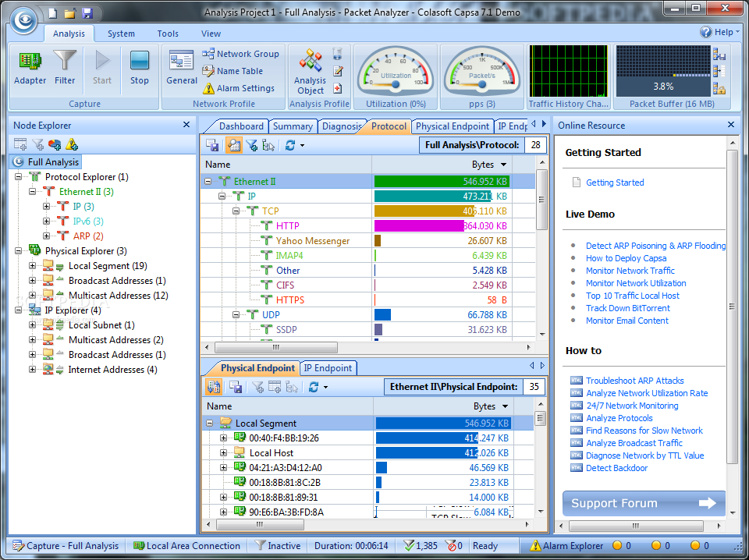Image resolution: width=749 pixels, height=560 pixels.
Task: Click the table-plus icon in Node Explorer toolbar
Action: pos(20,144)
